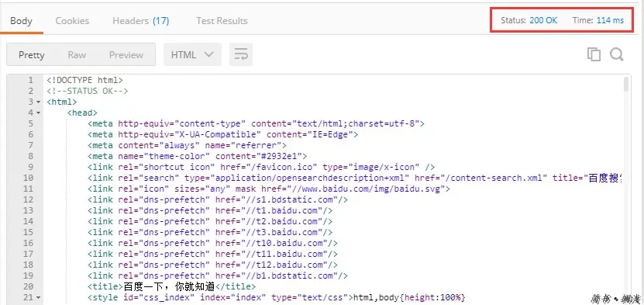Click the vertical scrollbar thumb of response
Screen dimensions: 644x305
pos(626,84)
